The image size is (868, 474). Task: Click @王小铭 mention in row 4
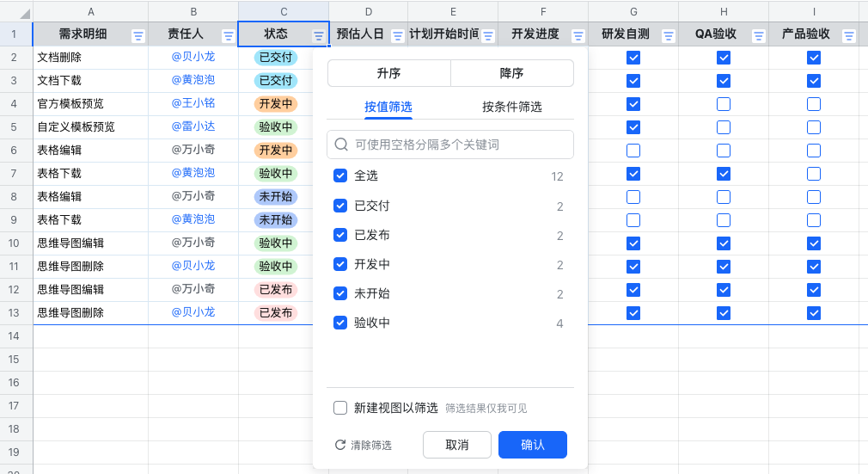193,103
